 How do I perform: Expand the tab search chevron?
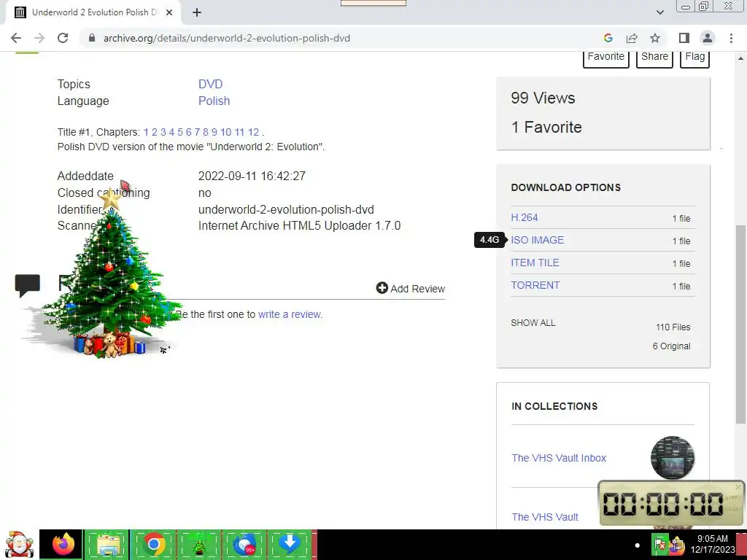[x=659, y=12]
